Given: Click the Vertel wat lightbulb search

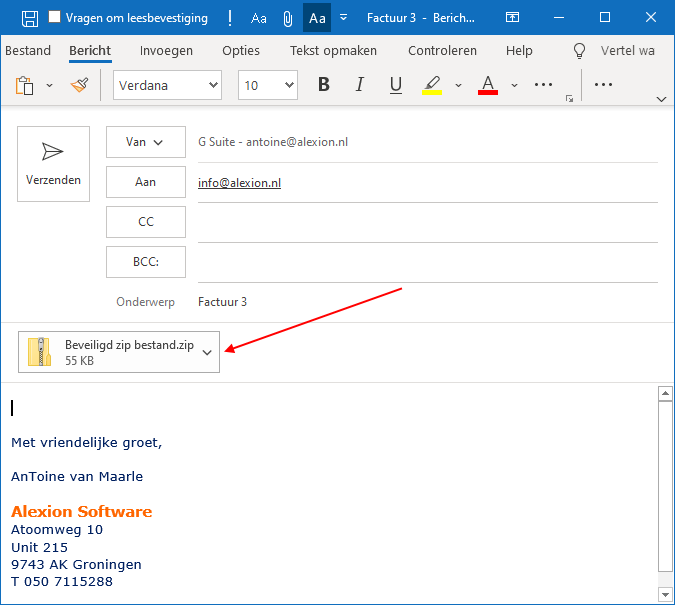Looking at the screenshot, I should (x=579, y=51).
